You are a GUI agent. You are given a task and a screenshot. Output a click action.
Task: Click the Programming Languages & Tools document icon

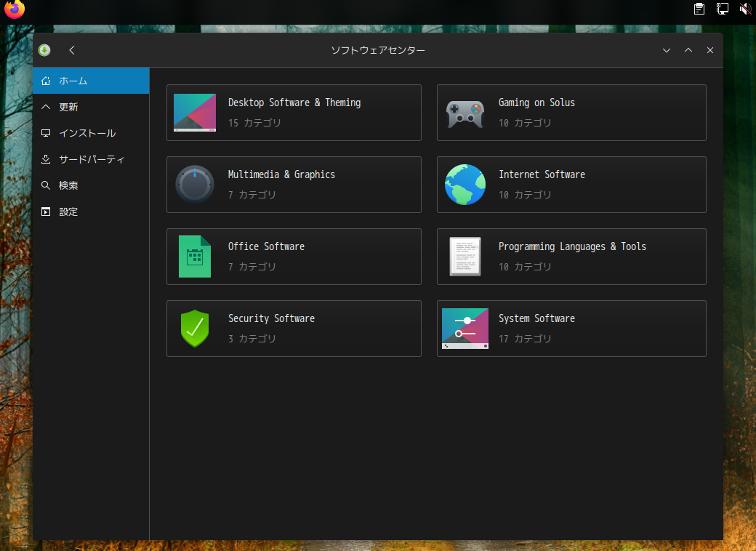pos(465,257)
